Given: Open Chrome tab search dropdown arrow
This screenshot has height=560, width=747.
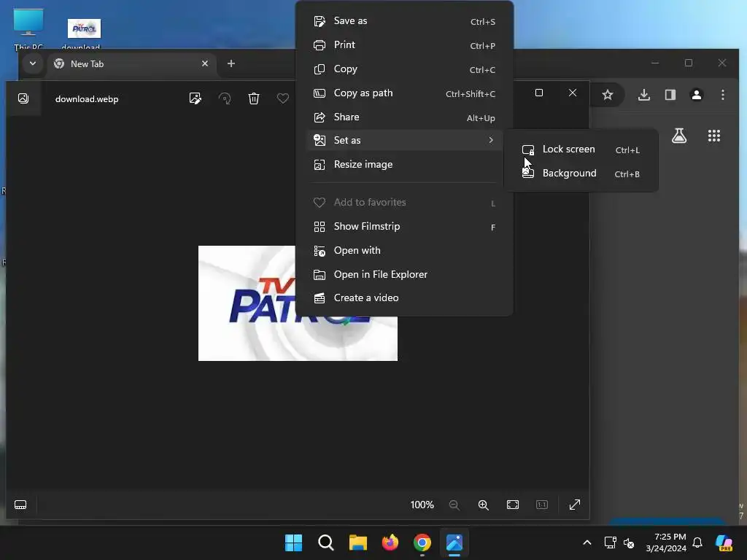Looking at the screenshot, I should point(32,64).
